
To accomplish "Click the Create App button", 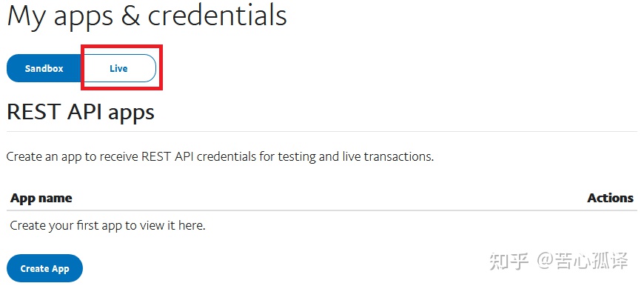I will [44, 269].
